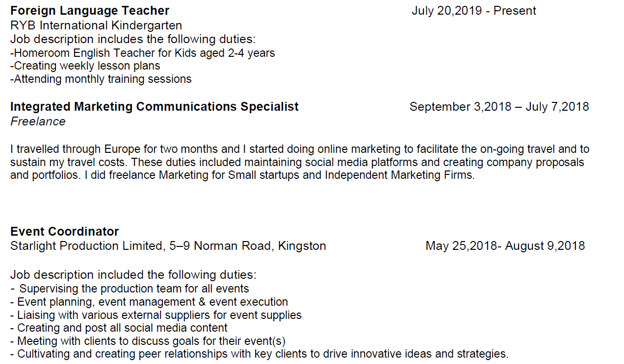Click the line ending 'creating company proposals'
The width and height of the screenshot is (624, 364).
(297, 162)
